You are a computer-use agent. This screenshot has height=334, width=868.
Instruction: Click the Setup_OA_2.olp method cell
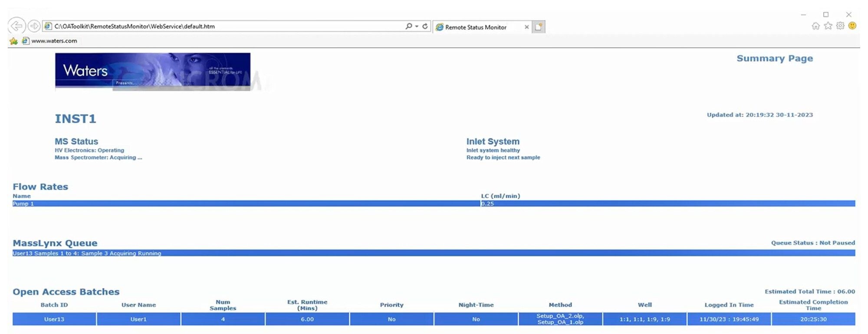560,319
